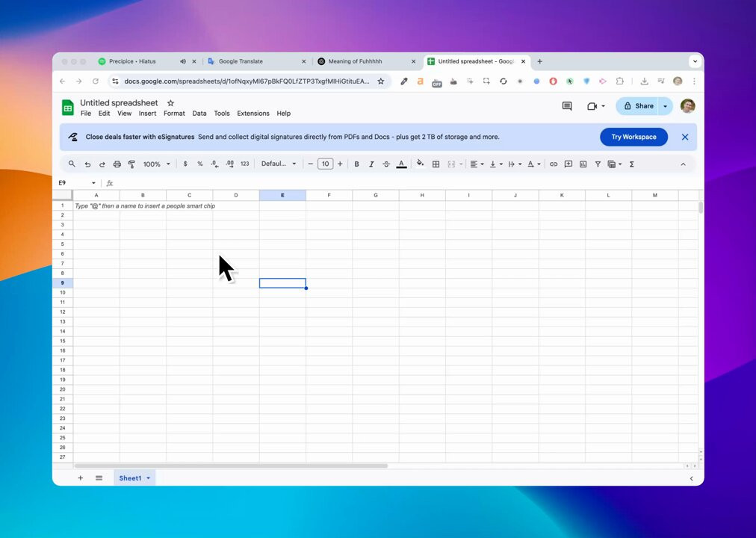Expand the Sheet1 tab options arrow
756x538 pixels.
(x=149, y=478)
